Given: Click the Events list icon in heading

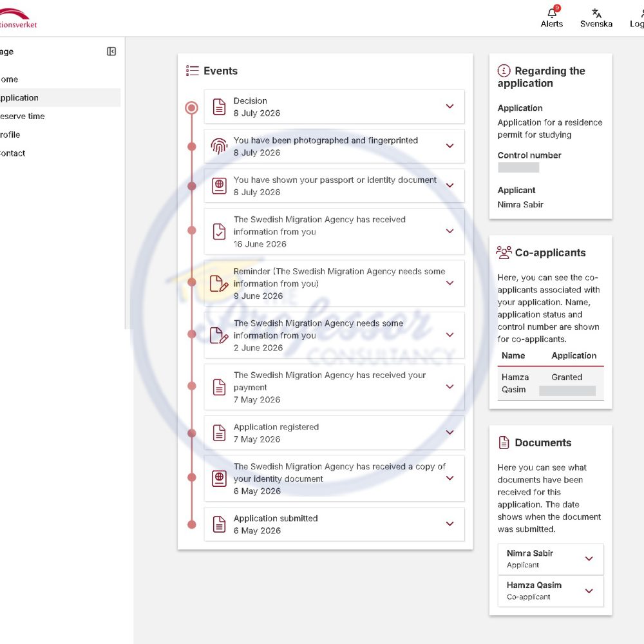Looking at the screenshot, I should (192, 71).
